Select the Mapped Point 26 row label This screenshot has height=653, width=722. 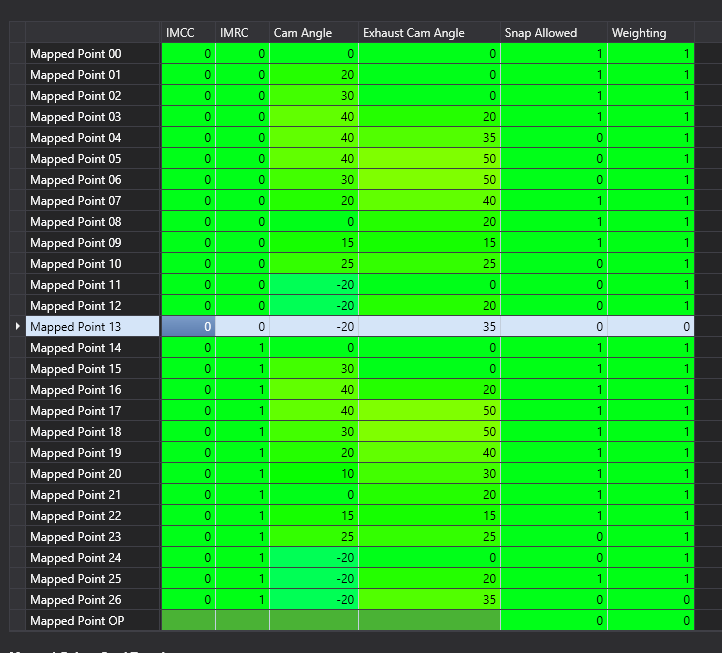pos(93,600)
